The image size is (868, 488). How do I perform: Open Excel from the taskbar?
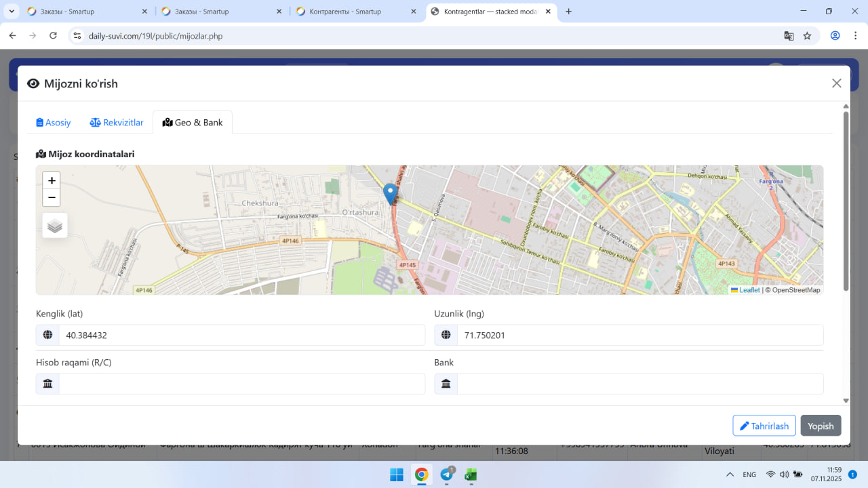[471, 474]
